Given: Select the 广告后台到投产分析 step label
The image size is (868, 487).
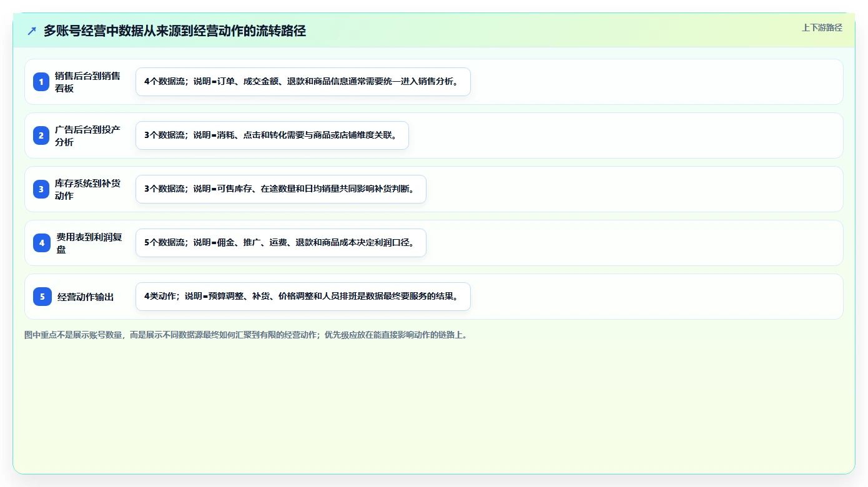Looking at the screenshot, I should click(87, 135).
